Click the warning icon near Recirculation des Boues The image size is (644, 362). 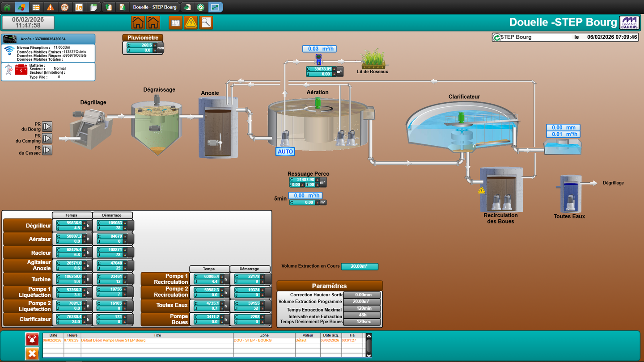tap(482, 190)
